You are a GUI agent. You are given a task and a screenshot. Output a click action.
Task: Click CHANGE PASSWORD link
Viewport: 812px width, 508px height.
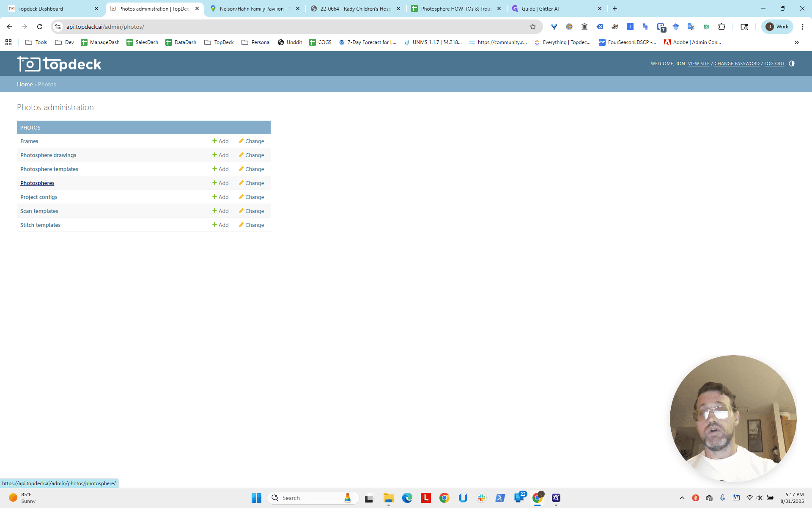pyautogui.click(x=737, y=63)
